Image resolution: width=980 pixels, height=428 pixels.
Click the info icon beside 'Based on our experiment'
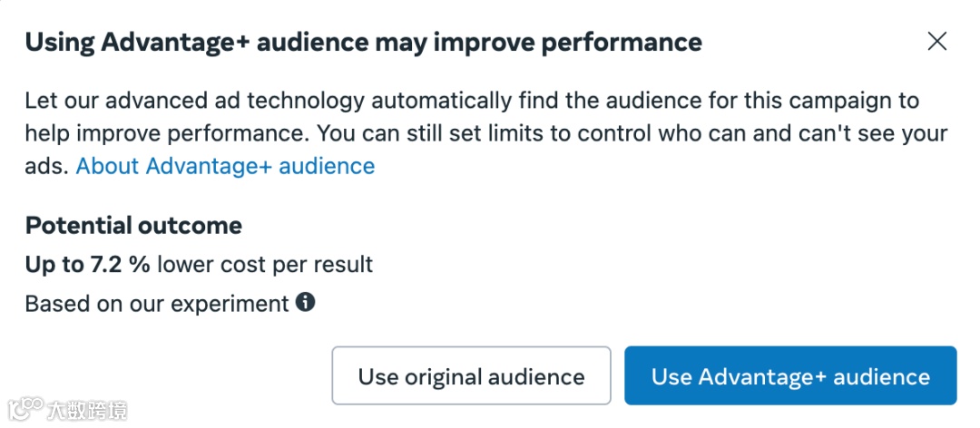306,303
